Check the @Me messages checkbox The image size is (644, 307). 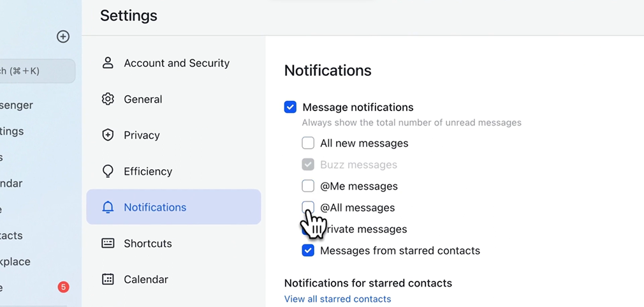[x=308, y=186]
